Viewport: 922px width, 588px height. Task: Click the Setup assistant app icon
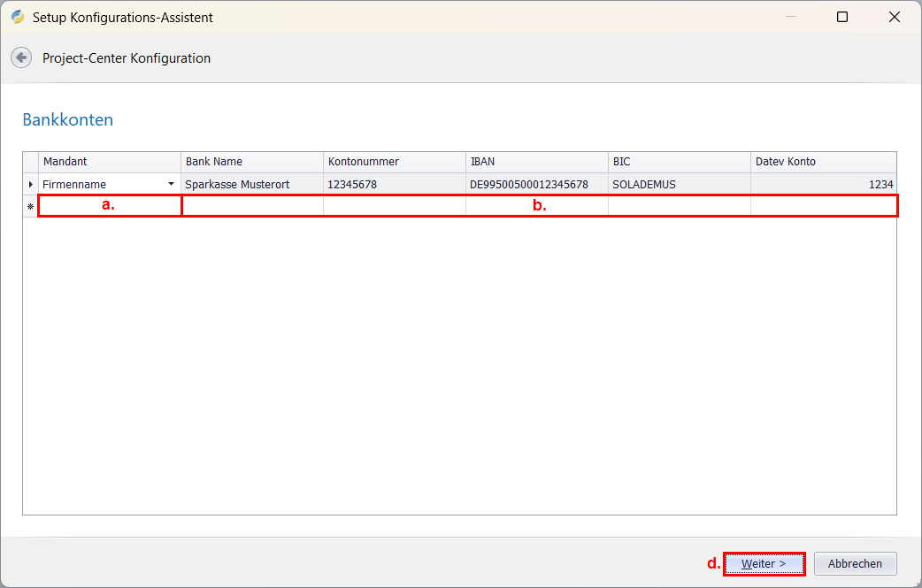(18, 17)
